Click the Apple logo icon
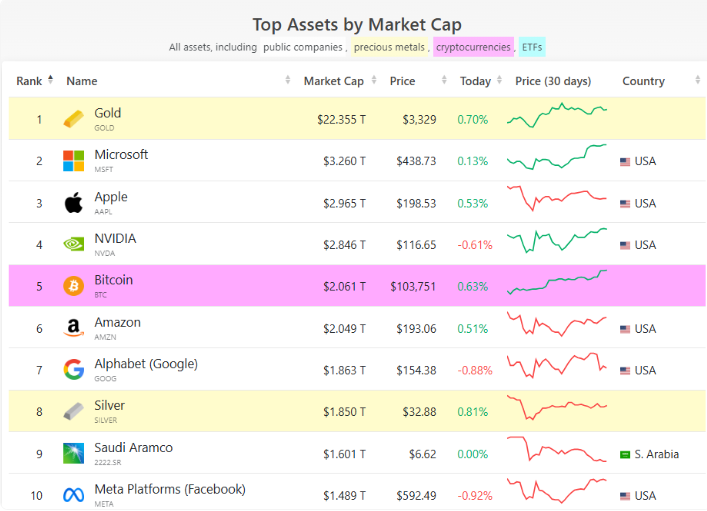This screenshot has height=511, width=707. tap(73, 203)
